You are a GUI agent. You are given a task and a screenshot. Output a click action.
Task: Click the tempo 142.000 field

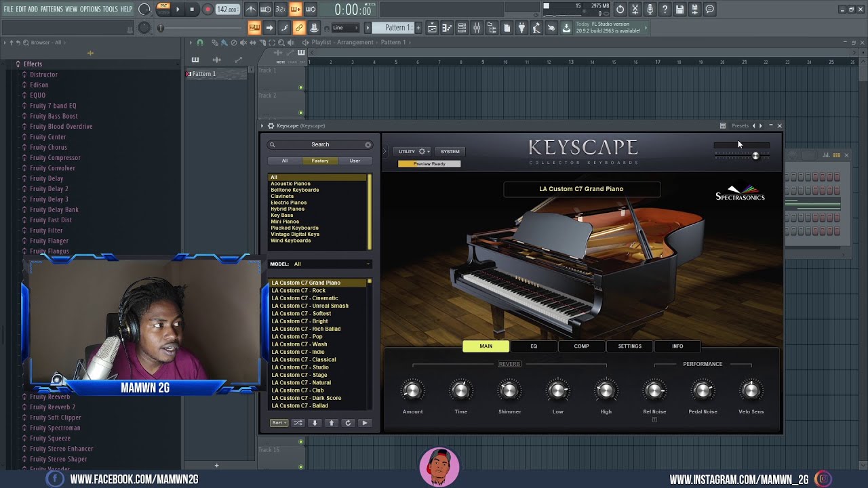tap(227, 9)
